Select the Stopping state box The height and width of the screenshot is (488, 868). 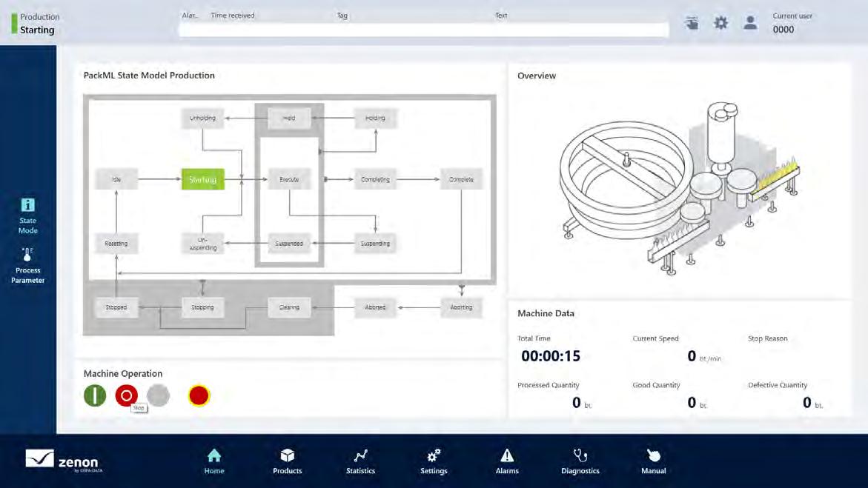pyautogui.click(x=202, y=307)
